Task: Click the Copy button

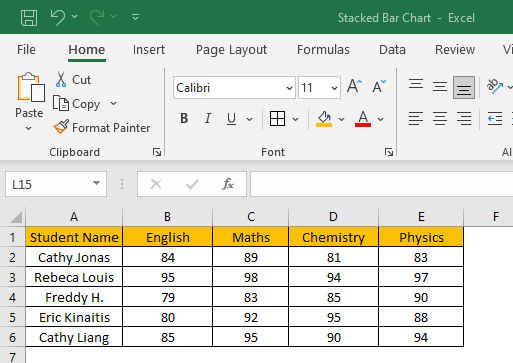Action: pos(77,104)
